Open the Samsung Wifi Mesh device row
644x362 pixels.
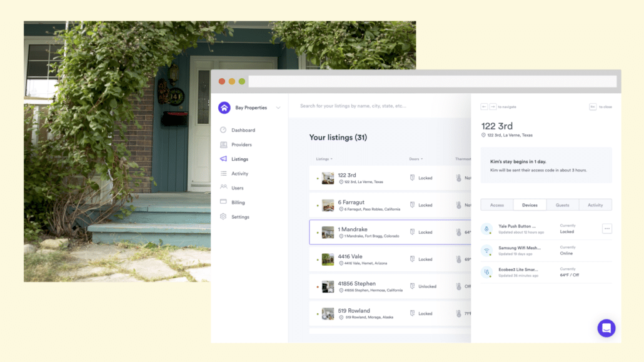tap(546, 251)
